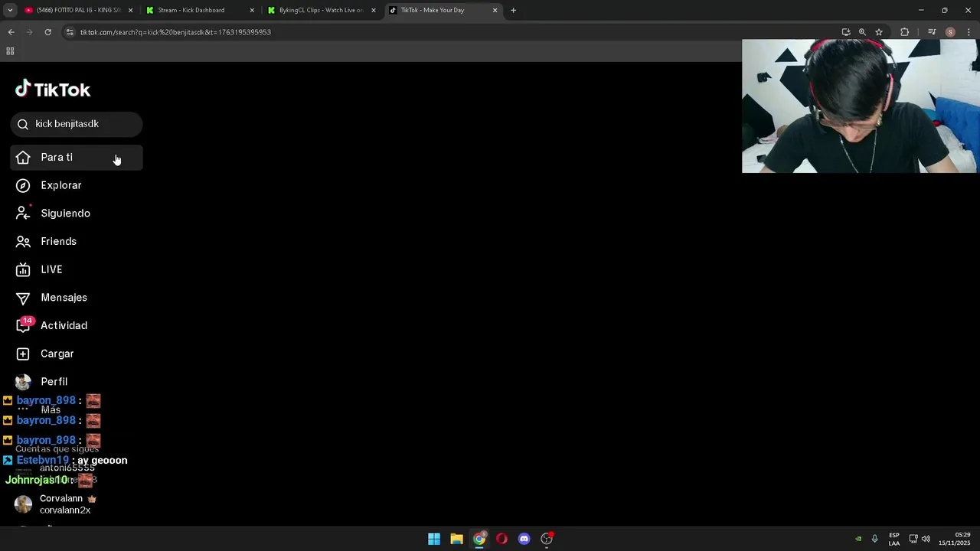Screen dimensions: 980x551
Task: Close the FOTITO PAL IG YouTube tab
Action: (130, 11)
